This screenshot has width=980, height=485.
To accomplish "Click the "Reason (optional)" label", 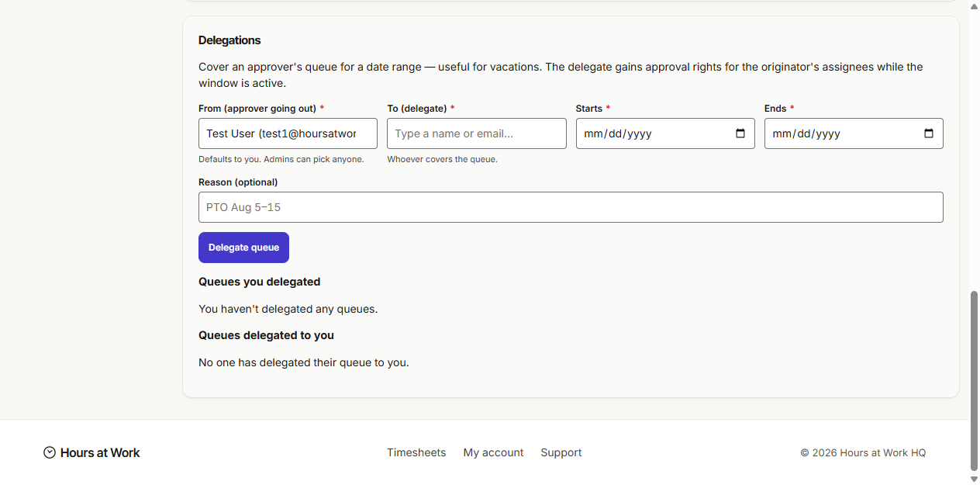I will point(238,182).
